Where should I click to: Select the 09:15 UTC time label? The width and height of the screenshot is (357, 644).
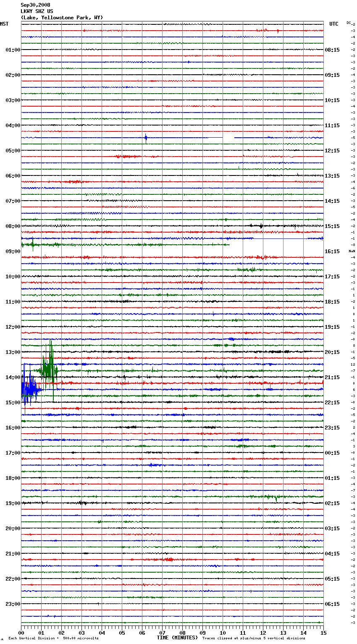(332, 75)
